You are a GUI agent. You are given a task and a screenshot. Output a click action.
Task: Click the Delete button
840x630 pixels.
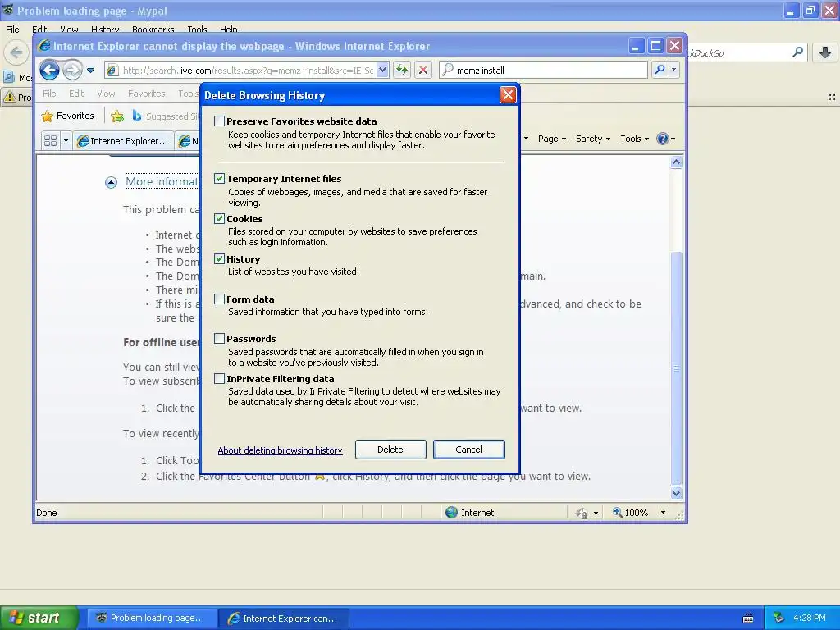(390, 450)
